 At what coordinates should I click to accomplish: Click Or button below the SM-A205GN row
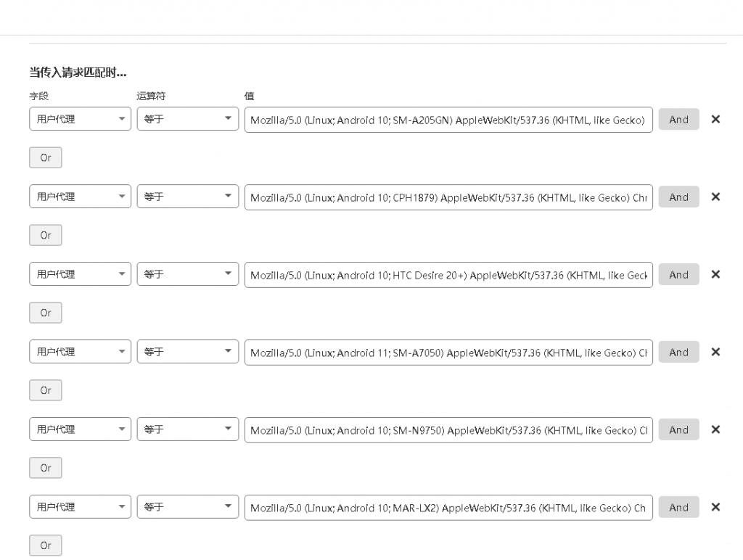tap(46, 157)
